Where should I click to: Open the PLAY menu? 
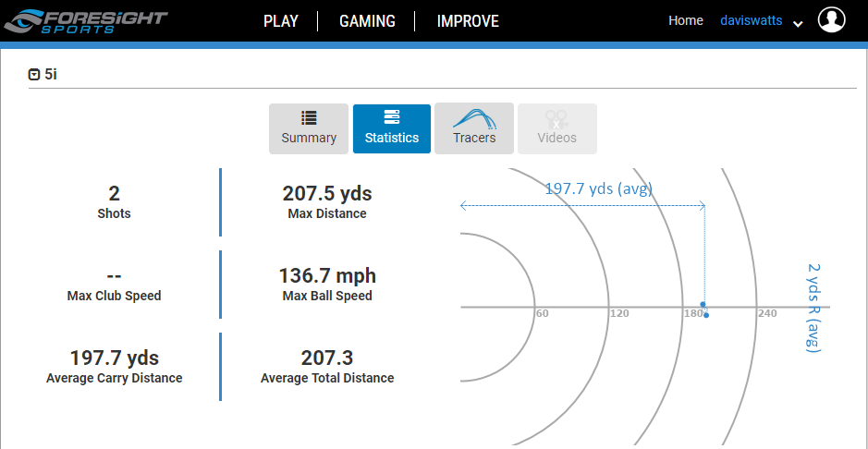[x=280, y=21]
